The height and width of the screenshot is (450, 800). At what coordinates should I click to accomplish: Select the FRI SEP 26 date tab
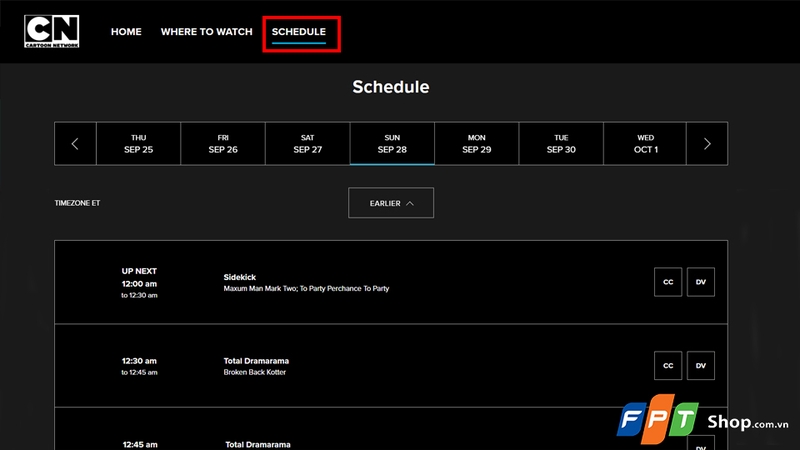(223, 144)
